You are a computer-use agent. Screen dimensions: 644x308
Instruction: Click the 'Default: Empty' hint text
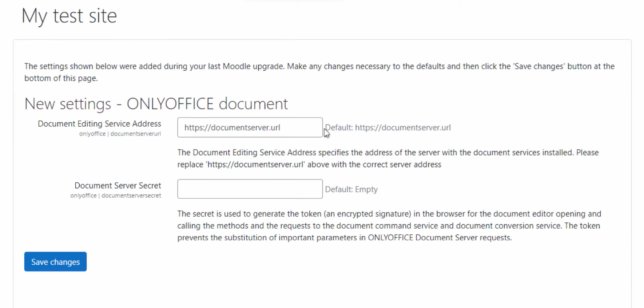coord(351,189)
